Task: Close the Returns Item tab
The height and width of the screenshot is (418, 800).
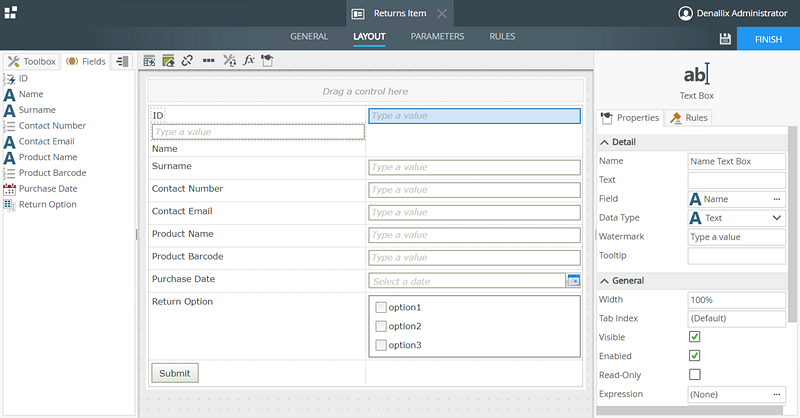Action: [443, 13]
